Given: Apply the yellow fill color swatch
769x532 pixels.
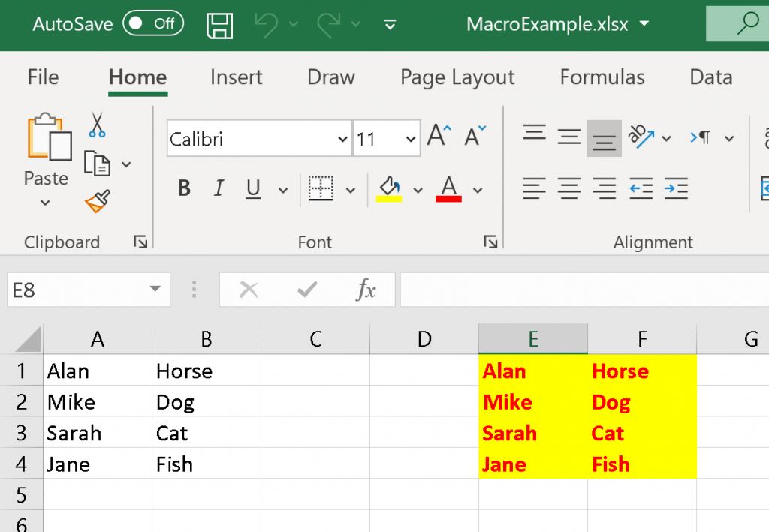Looking at the screenshot, I should (x=389, y=189).
